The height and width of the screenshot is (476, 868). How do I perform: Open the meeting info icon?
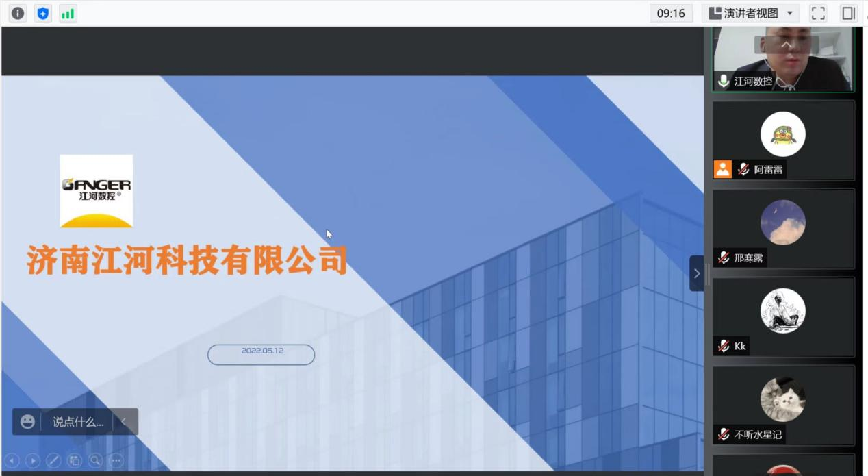(x=18, y=13)
